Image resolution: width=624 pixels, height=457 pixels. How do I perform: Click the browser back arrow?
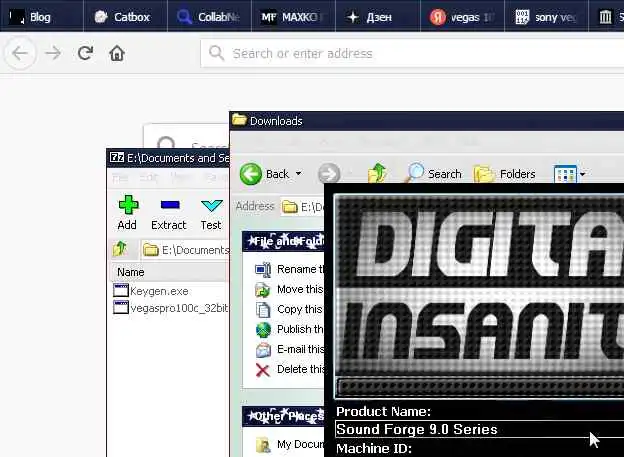tap(20, 53)
